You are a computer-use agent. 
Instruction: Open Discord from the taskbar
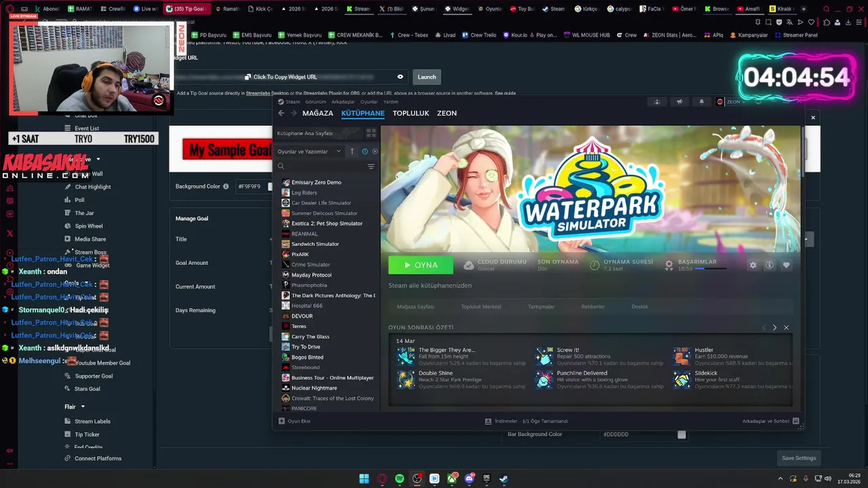coord(469,479)
